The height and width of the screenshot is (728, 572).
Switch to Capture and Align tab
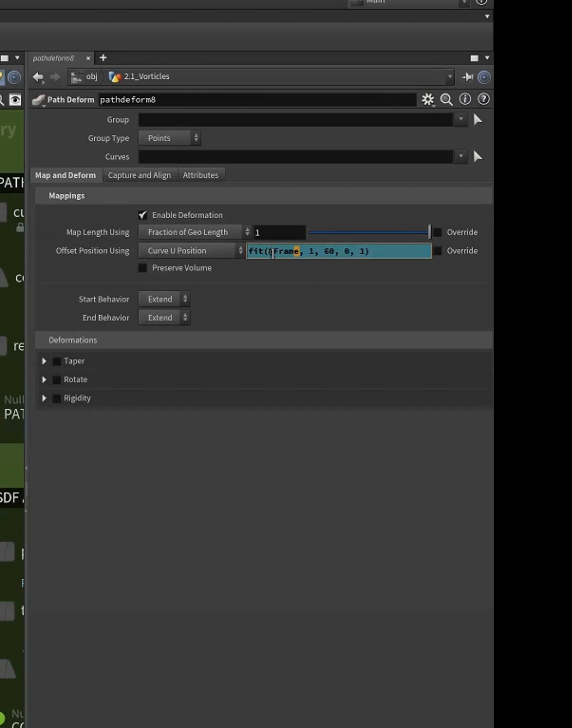(139, 175)
